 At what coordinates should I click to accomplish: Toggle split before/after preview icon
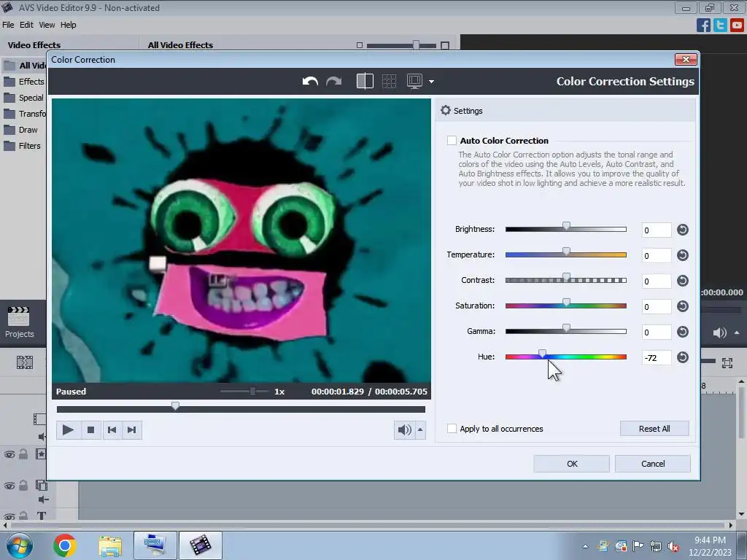[365, 81]
